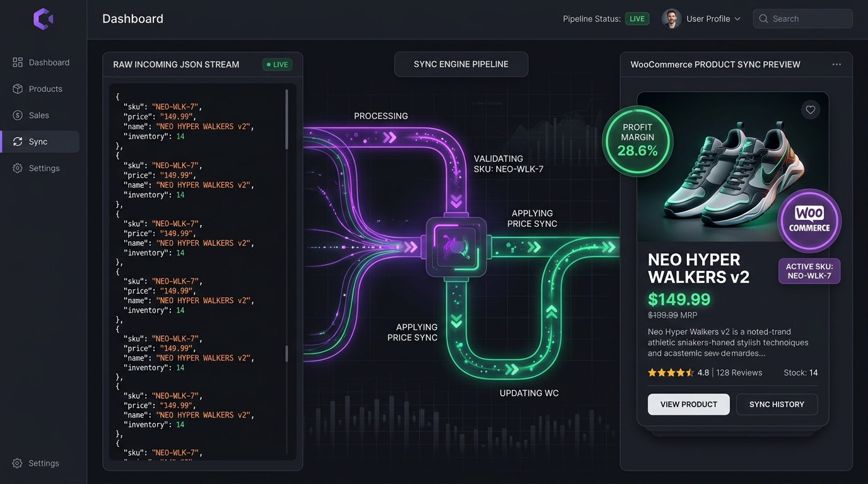Click green arrows right of engine node
This screenshot has height=484, width=868.
pos(534,247)
